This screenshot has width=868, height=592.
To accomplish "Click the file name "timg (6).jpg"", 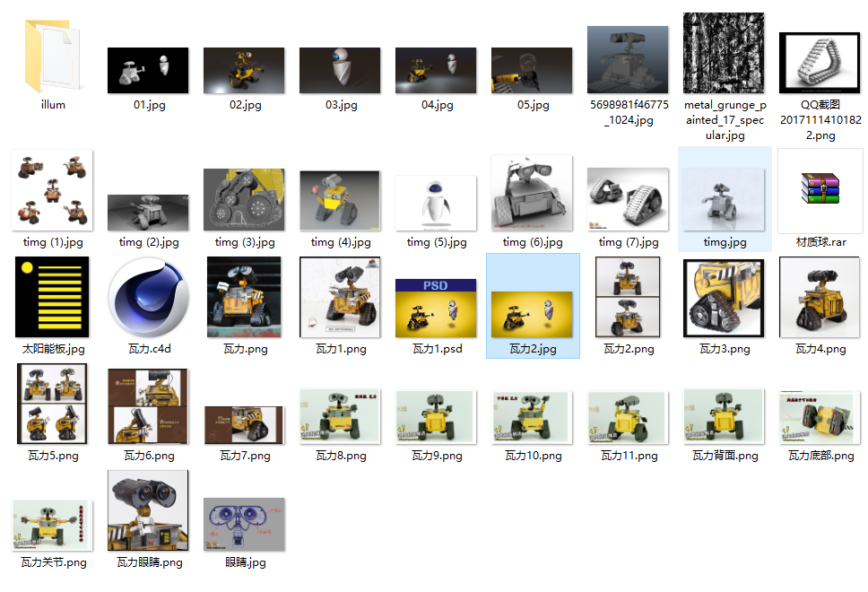I will coord(533,242).
